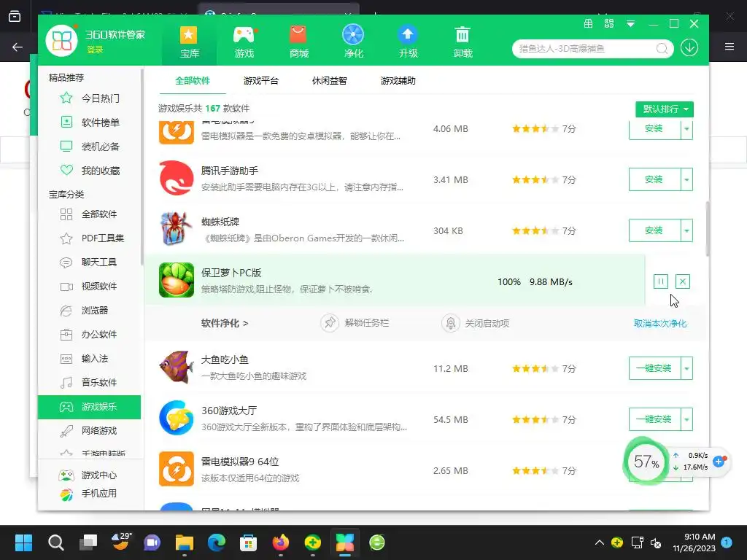Expand install options for 蜘蛛纸牌

click(686, 230)
